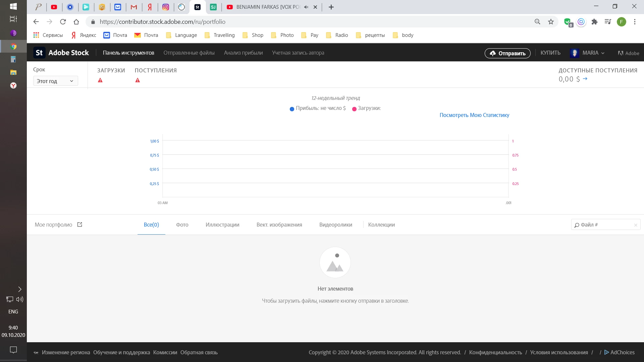This screenshot has height=362, width=644.
Task: Toggle the blue Прибыль legend dot
Action: [292, 109]
